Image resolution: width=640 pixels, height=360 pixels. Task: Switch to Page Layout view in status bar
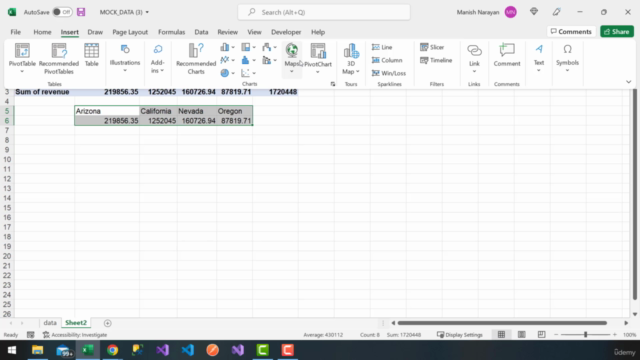pos(522,335)
